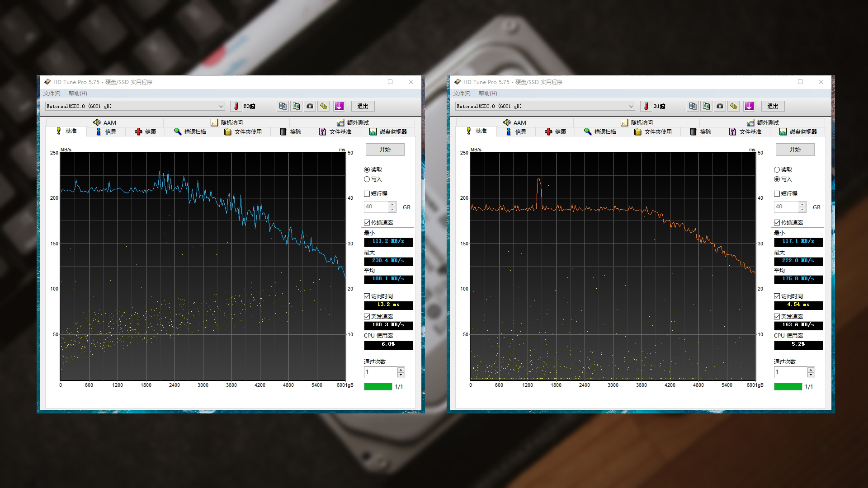The width and height of the screenshot is (868, 488).
Task: Click the thermometer temperature icon in left window
Action: point(236,106)
